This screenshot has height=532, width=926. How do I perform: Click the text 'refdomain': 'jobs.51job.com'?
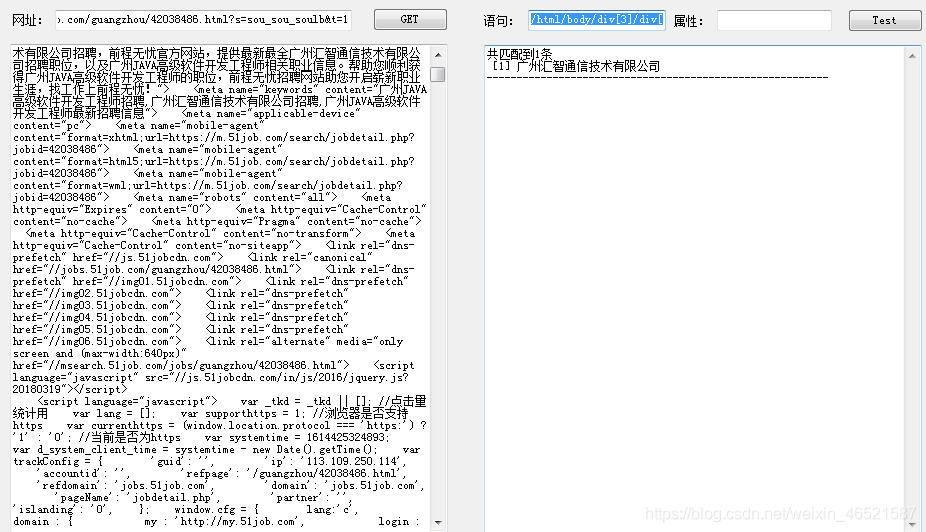click(126, 485)
